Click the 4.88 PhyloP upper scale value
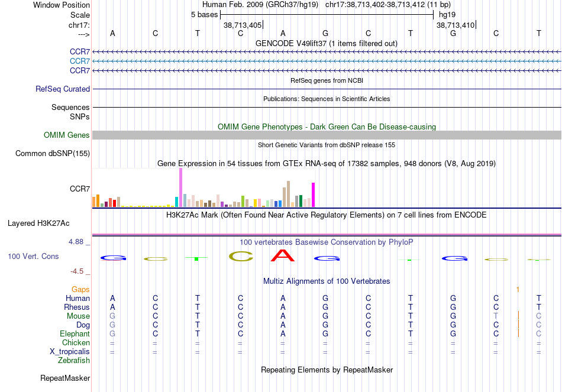The image size is (562, 392). click(x=76, y=242)
